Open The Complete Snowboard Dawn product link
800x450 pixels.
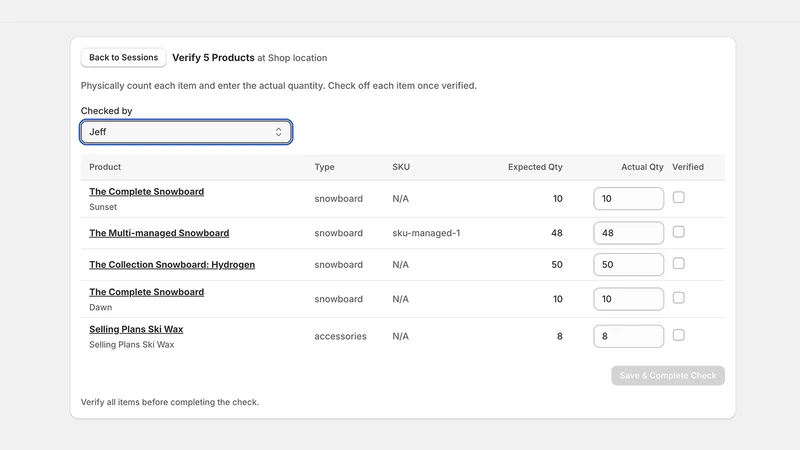(146, 292)
